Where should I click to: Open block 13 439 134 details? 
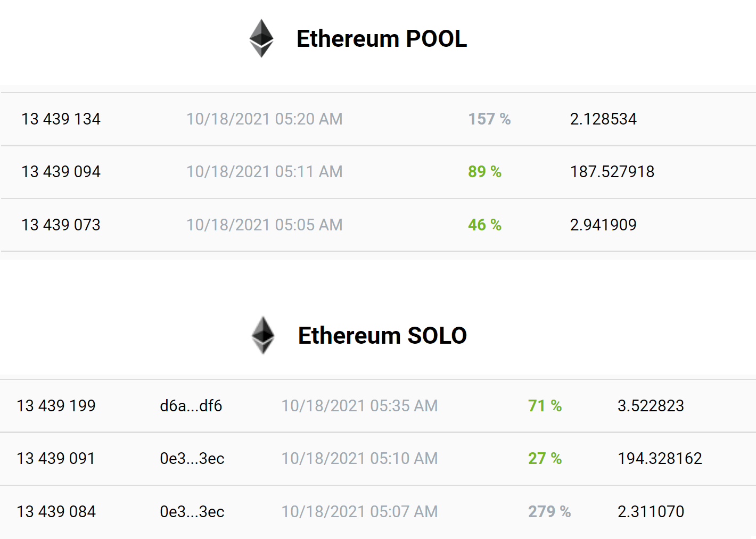pos(61,119)
